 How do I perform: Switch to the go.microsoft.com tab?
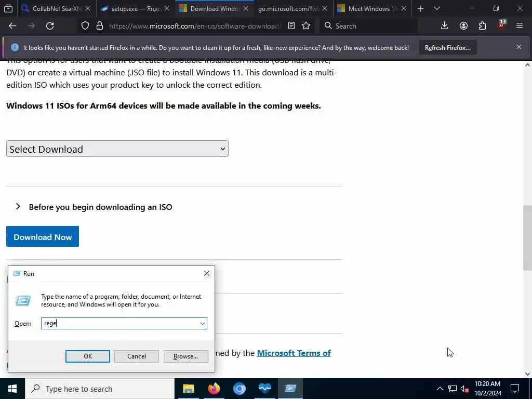point(294,8)
